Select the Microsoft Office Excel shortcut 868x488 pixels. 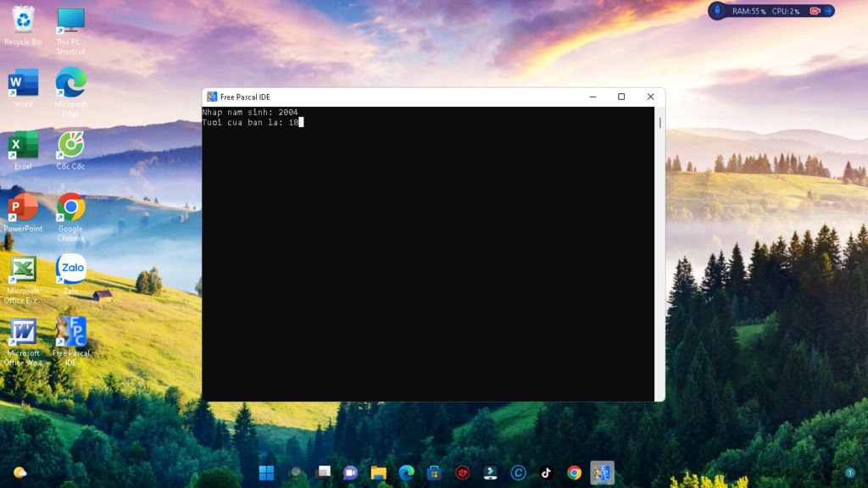[x=23, y=280]
